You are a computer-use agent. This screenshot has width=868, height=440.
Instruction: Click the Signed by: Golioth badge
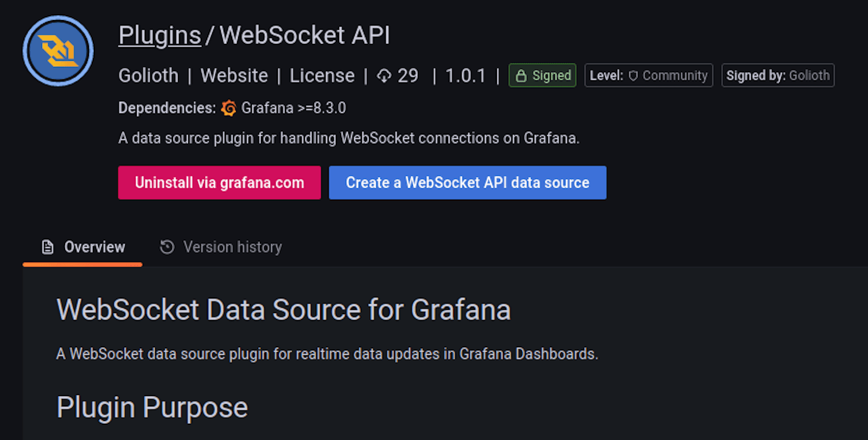pos(777,76)
